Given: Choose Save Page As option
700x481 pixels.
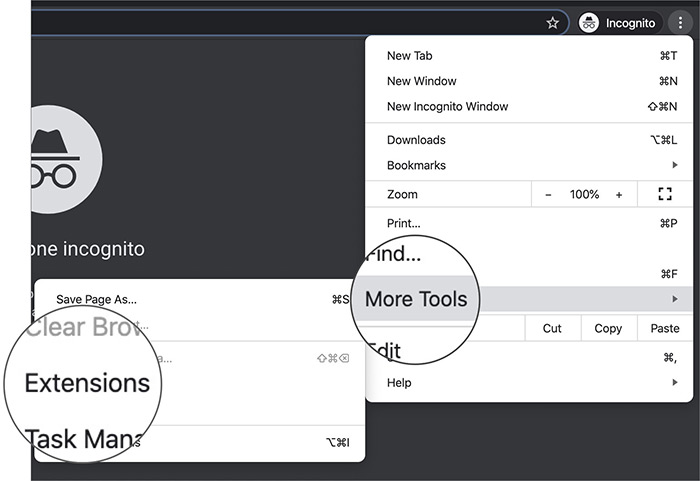Looking at the screenshot, I should click(x=96, y=298).
